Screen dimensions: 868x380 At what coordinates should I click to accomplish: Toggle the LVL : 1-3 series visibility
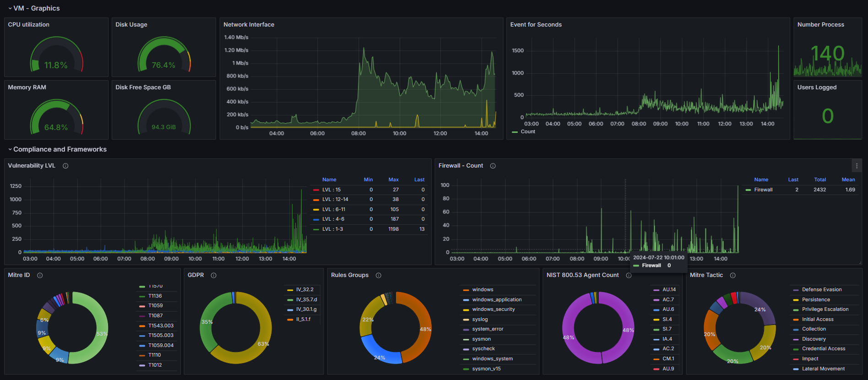(332, 229)
